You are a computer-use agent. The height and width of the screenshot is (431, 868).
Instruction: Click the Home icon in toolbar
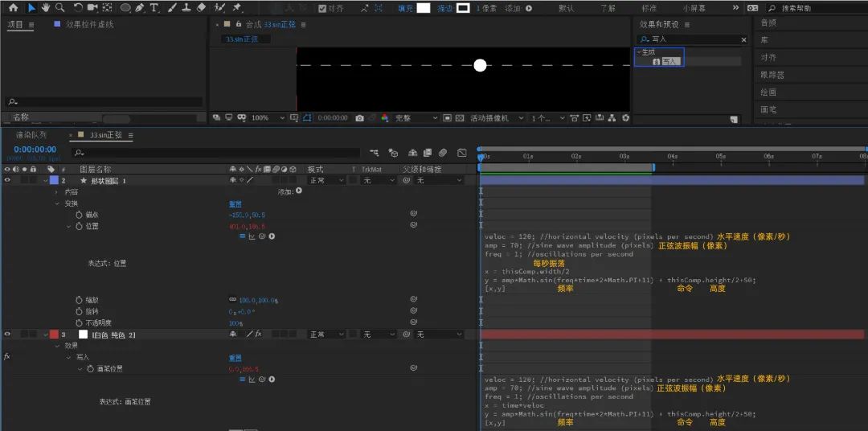click(14, 8)
